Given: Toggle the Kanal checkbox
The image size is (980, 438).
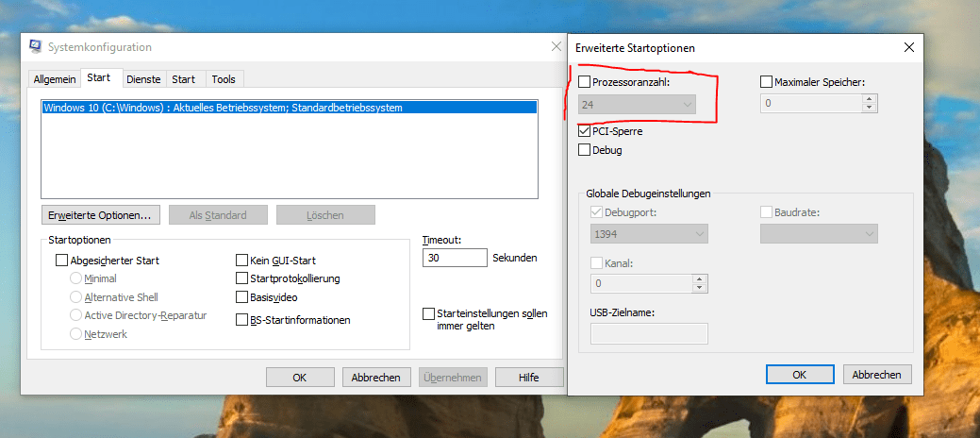Looking at the screenshot, I should coord(596,262).
